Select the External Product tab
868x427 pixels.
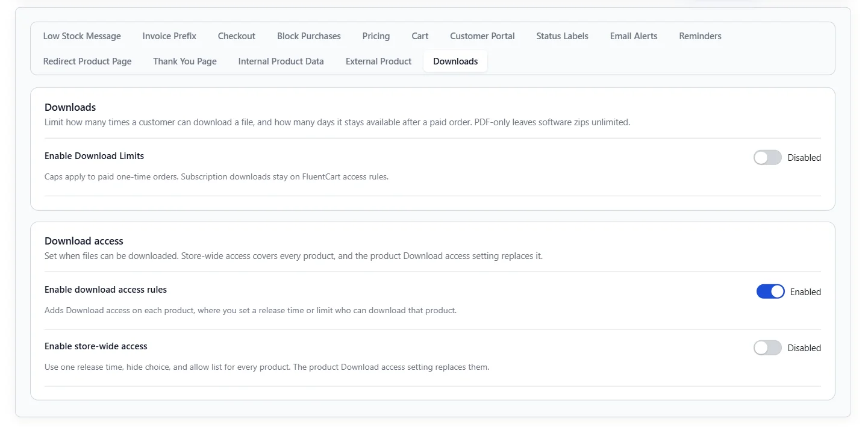pyautogui.click(x=378, y=61)
